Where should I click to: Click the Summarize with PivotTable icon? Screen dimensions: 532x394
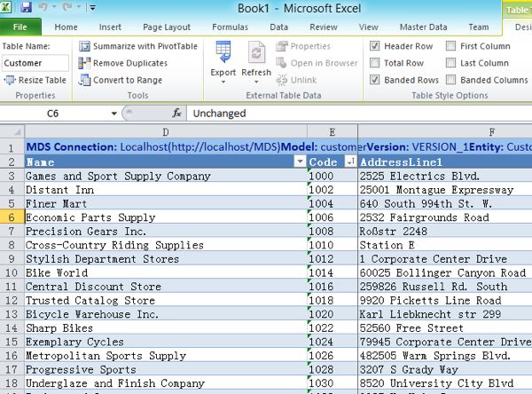[x=84, y=46]
